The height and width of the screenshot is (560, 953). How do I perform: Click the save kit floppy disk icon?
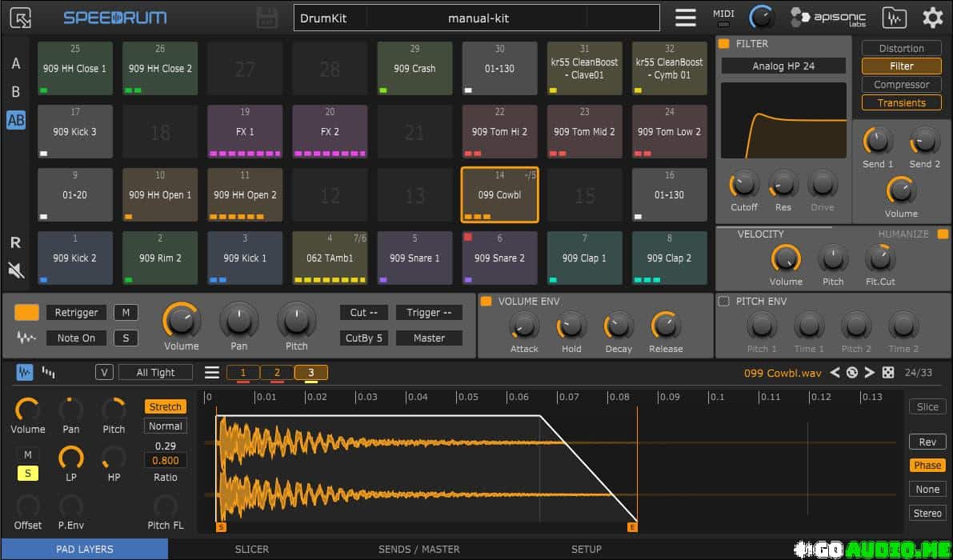click(x=266, y=18)
